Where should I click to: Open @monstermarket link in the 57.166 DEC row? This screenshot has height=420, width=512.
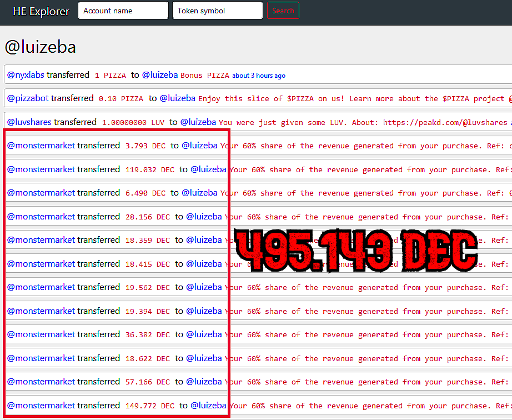[41, 382]
